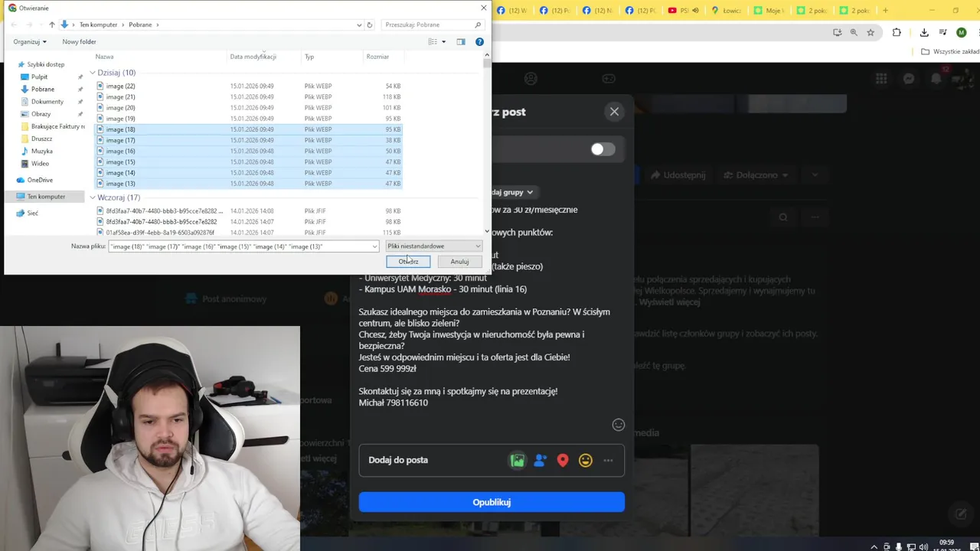Toggle the preview pane icon in the dialog
Screen dimensions: 980x551
tap(461, 41)
